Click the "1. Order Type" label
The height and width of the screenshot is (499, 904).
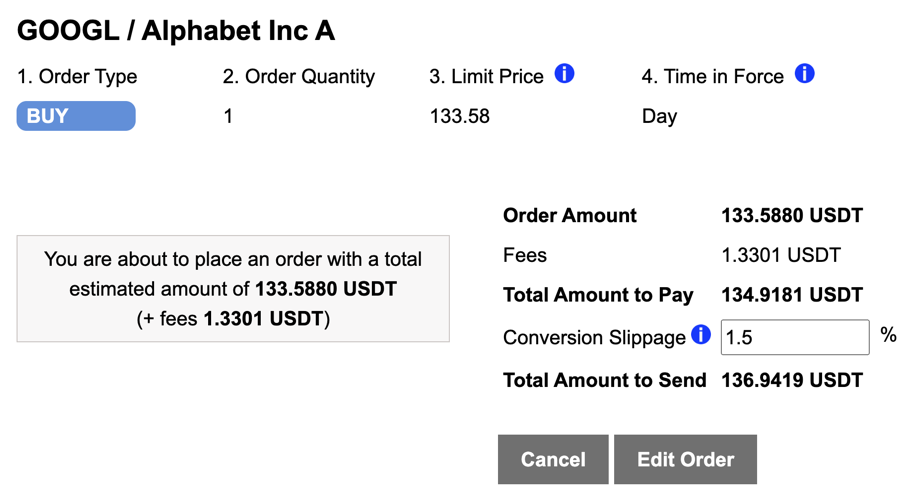[77, 77]
